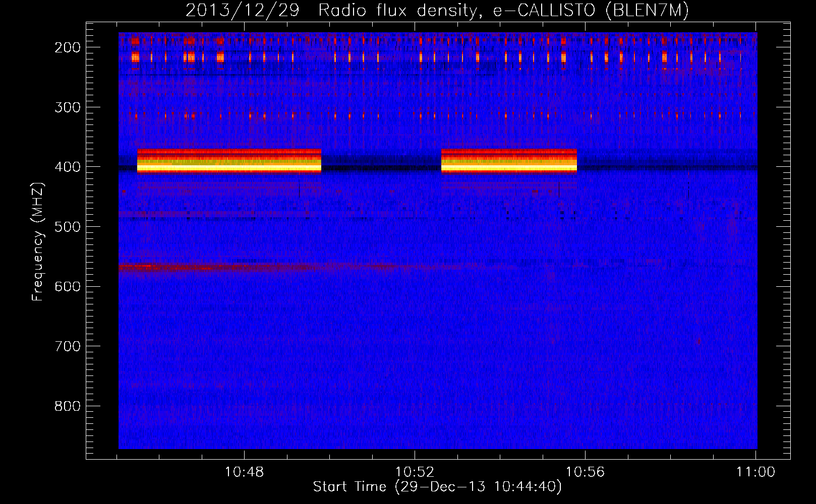Click the second bright emission band near 400 MHz
Screen dimensions: 816x504
pos(509,161)
